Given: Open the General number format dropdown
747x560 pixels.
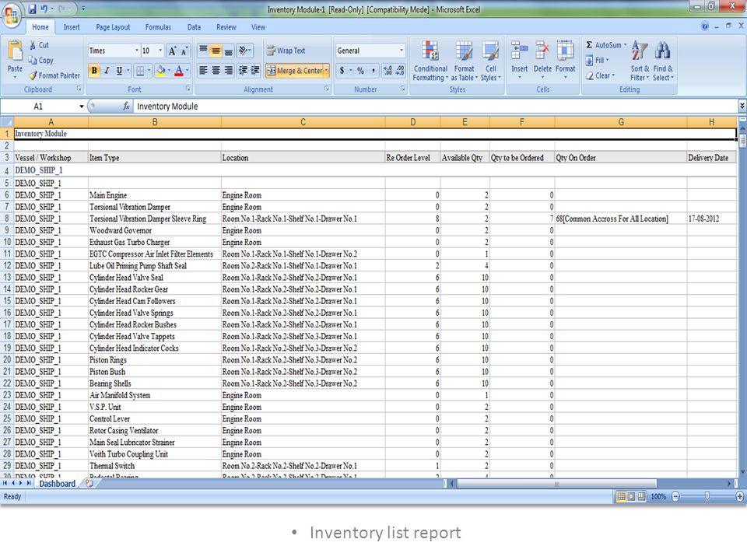Looking at the screenshot, I should [x=402, y=51].
